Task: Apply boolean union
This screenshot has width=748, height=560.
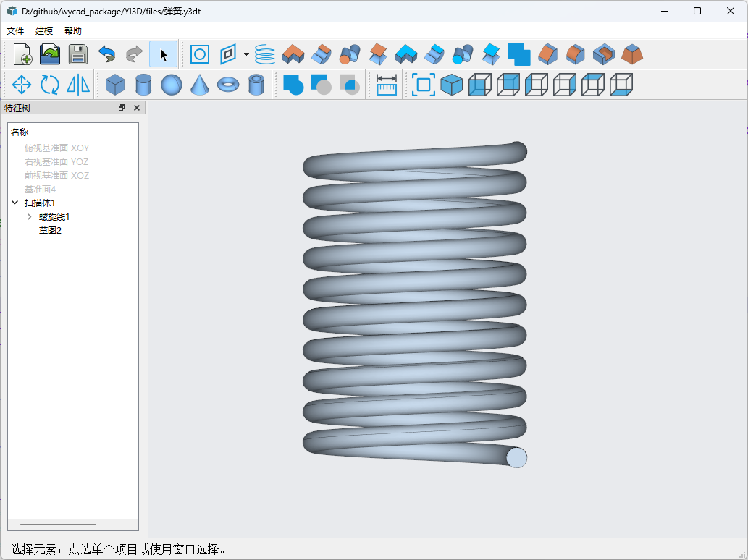Action: 293,85
